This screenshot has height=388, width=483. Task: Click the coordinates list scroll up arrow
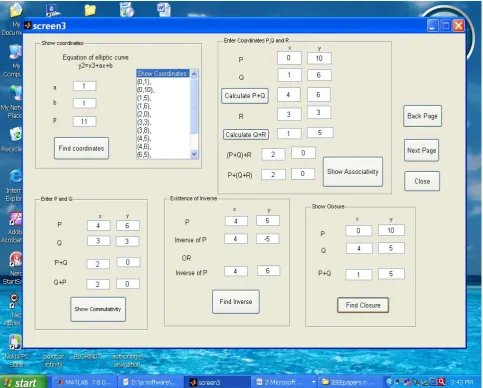pyautogui.click(x=194, y=74)
